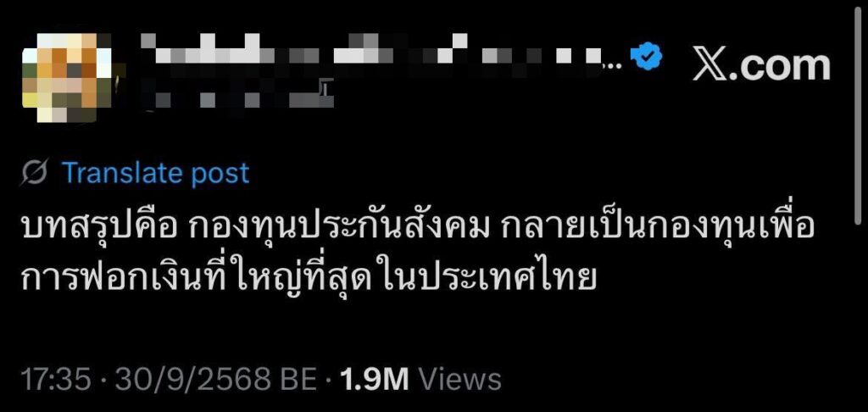Click the blurred username handle line
868x412 pixels.
coord(238,97)
